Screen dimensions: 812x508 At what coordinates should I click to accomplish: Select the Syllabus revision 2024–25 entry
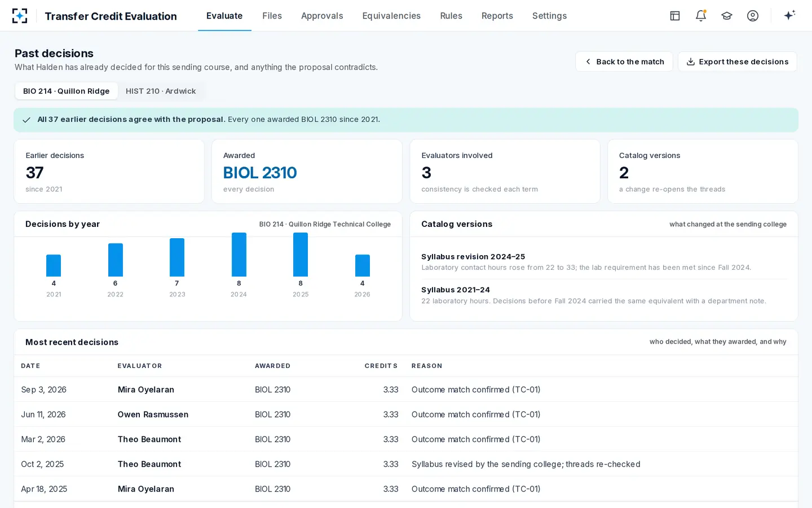[x=604, y=262]
